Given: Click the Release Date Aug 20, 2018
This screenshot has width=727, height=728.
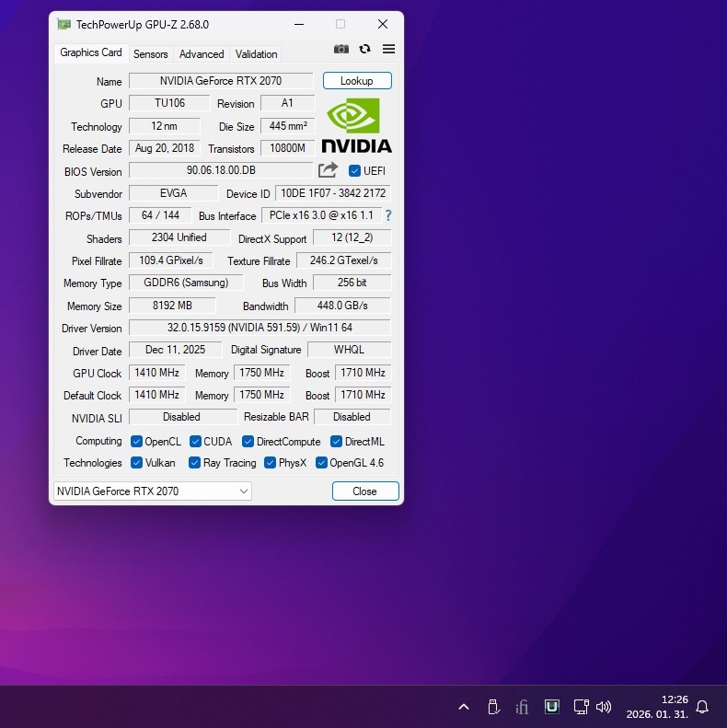Looking at the screenshot, I should click(165, 148).
